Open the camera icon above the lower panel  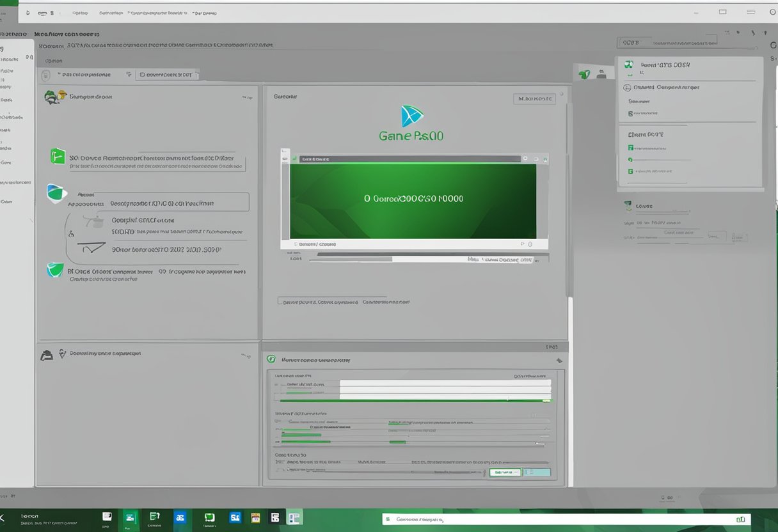47,354
